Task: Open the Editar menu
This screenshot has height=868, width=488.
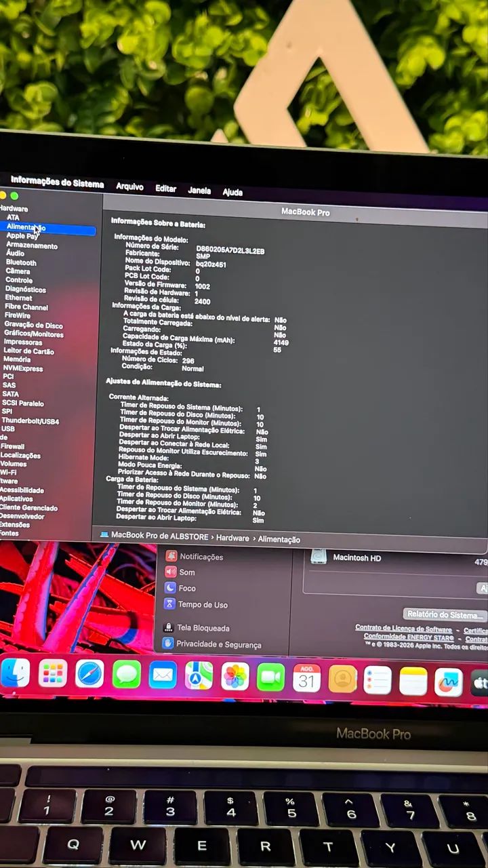Action: (166, 189)
